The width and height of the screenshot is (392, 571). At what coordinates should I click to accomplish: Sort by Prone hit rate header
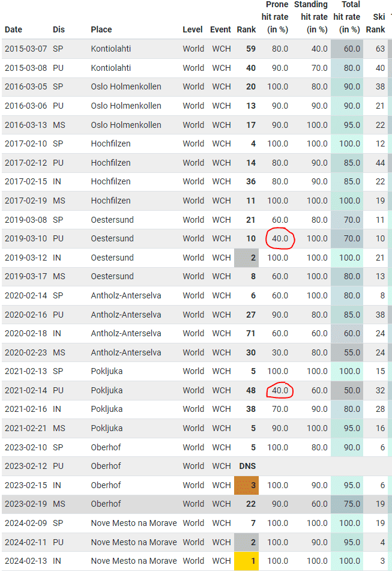277,17
